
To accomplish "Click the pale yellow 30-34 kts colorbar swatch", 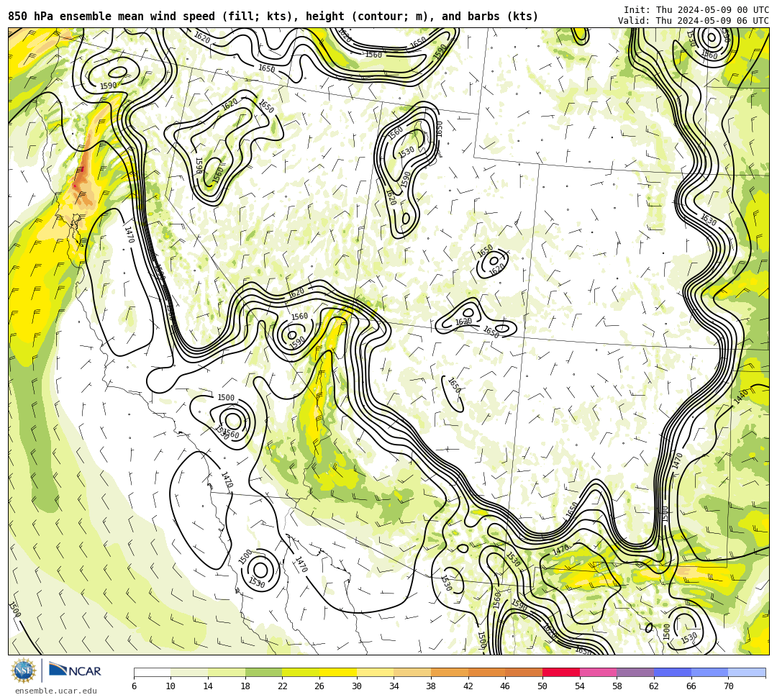I will (x=375, y=672).
